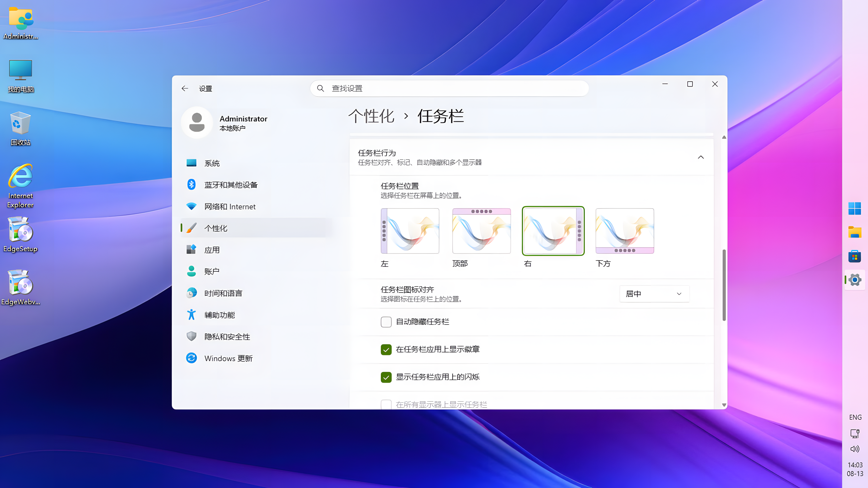Click the 本地账户 text under Administrator

[x=232, y=128]
